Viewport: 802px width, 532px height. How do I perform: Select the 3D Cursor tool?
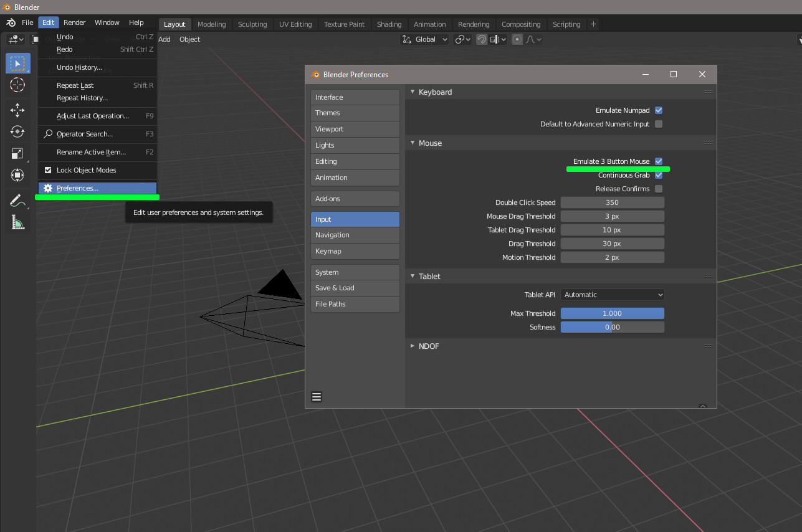tap(17, 85)
